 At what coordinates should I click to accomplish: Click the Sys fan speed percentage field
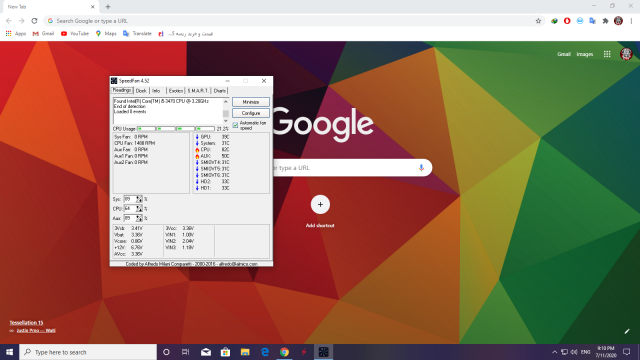point(130,199)
